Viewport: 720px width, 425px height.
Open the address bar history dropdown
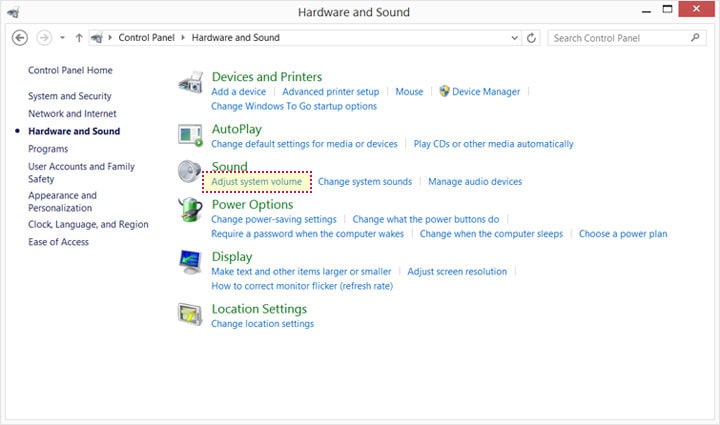click(x=514, y=38)
